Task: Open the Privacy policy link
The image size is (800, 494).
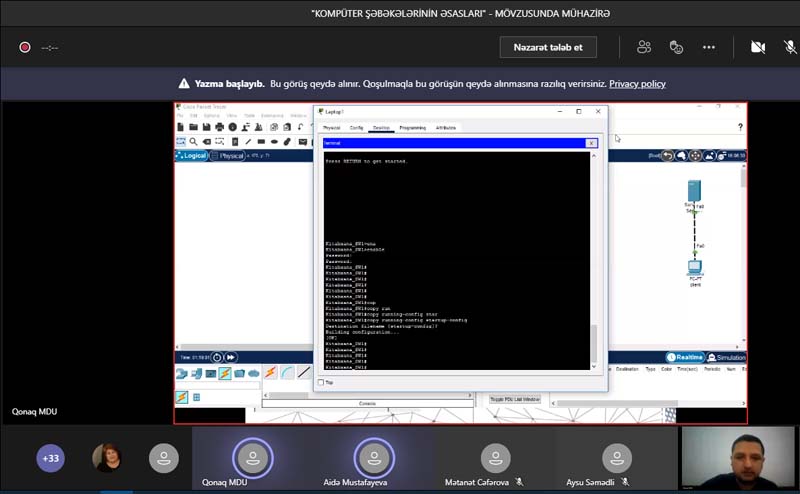Action: pos(637,84)
